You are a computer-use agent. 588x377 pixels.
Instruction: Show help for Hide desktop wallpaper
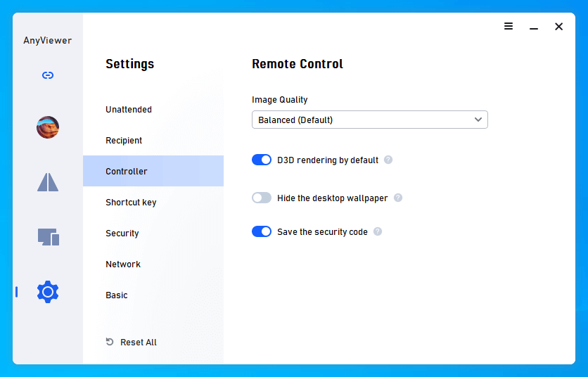pyautogui.click(x=398, y=198)
